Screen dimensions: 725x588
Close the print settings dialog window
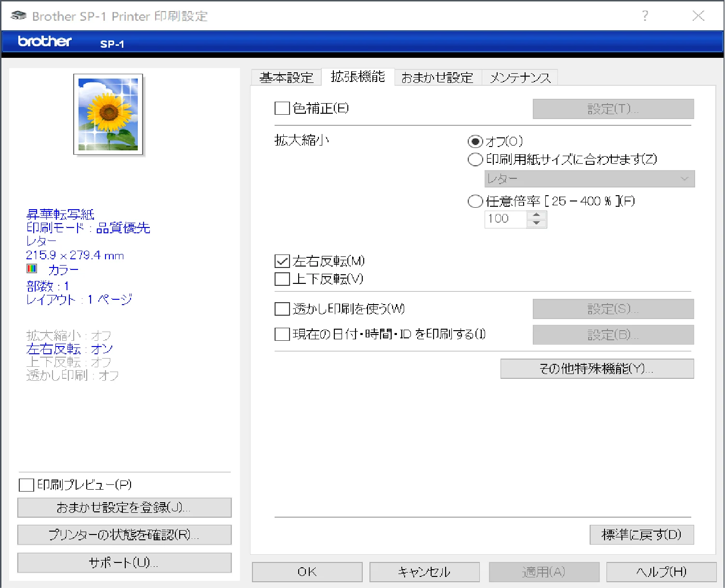(699, 16)
